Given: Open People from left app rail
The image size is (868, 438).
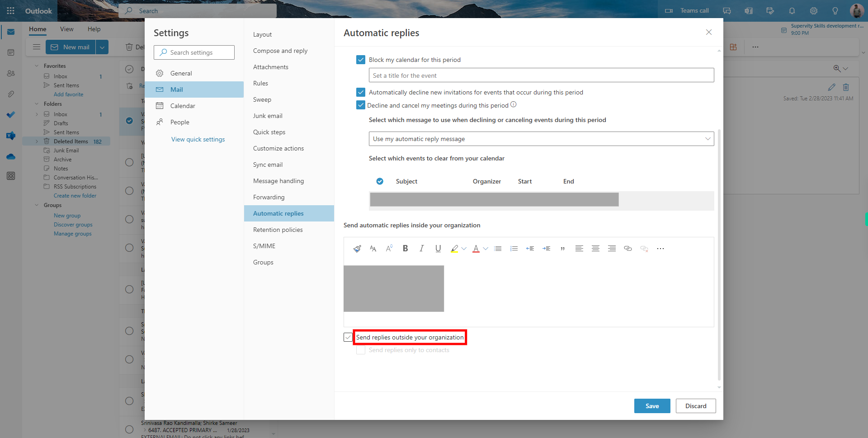Looking at the screenshot, I should pos(11,73).
